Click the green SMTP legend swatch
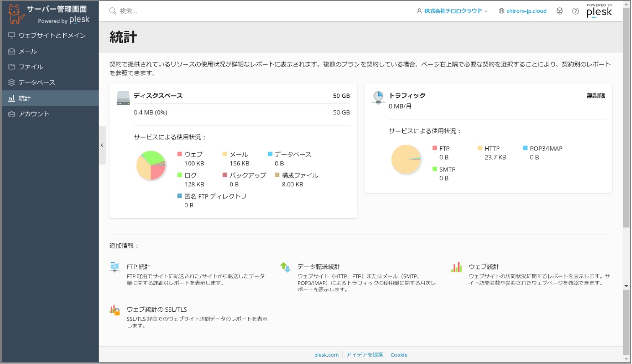632x364 pixels. [435, 169]
